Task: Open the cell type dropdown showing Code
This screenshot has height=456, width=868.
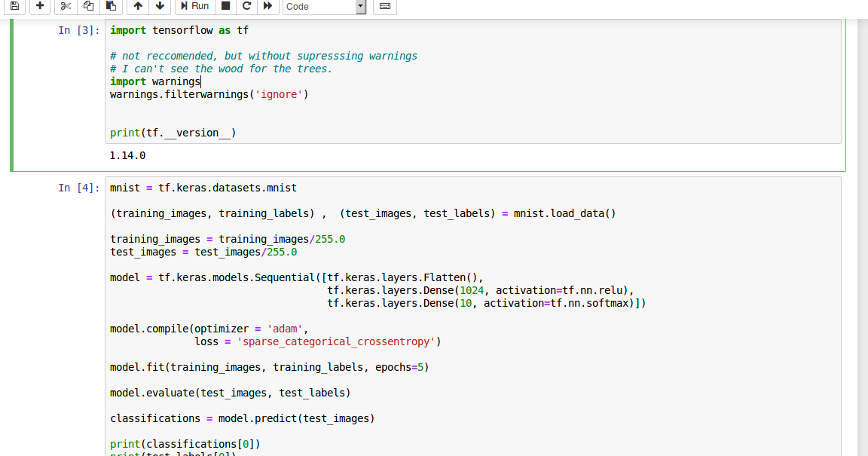Action: (324, 7)
